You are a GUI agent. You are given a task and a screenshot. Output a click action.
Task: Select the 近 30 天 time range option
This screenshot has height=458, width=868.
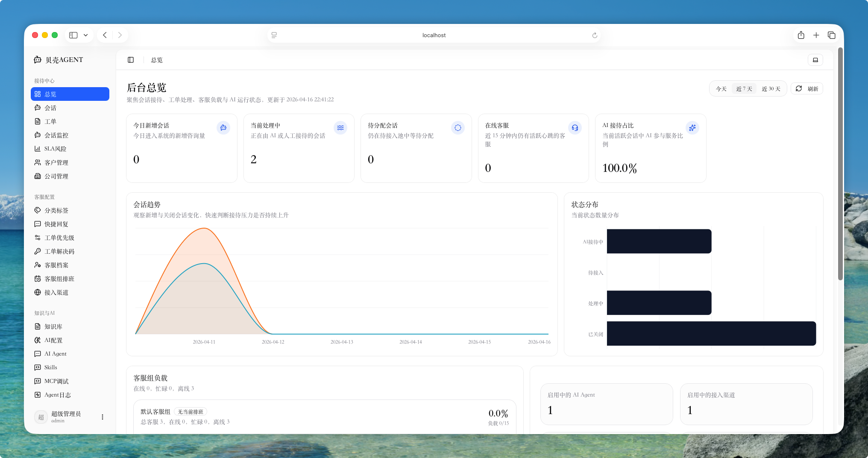(771, 89)
